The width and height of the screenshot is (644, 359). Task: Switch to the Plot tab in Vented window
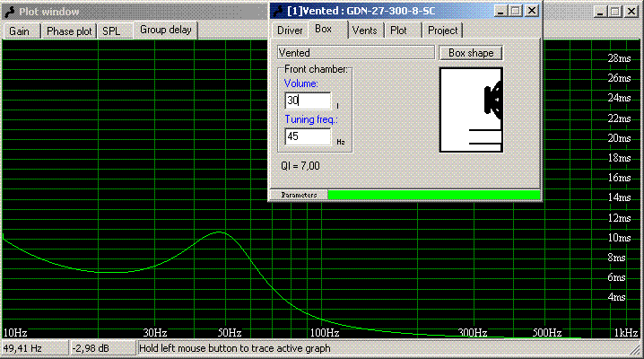398,30
